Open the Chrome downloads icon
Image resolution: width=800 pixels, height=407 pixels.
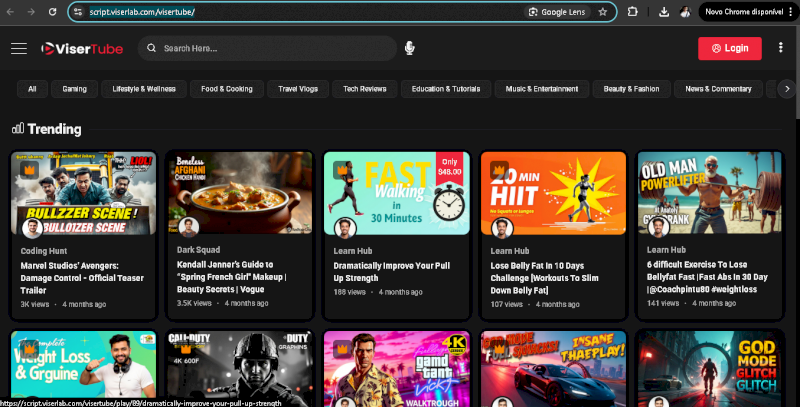coord(664,12)
